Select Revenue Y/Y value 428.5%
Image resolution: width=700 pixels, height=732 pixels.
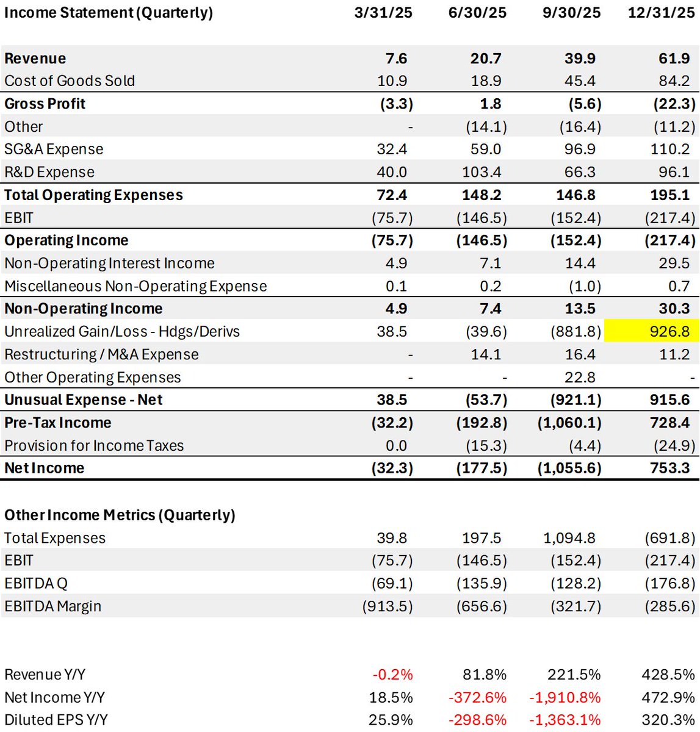pos(668,675)
